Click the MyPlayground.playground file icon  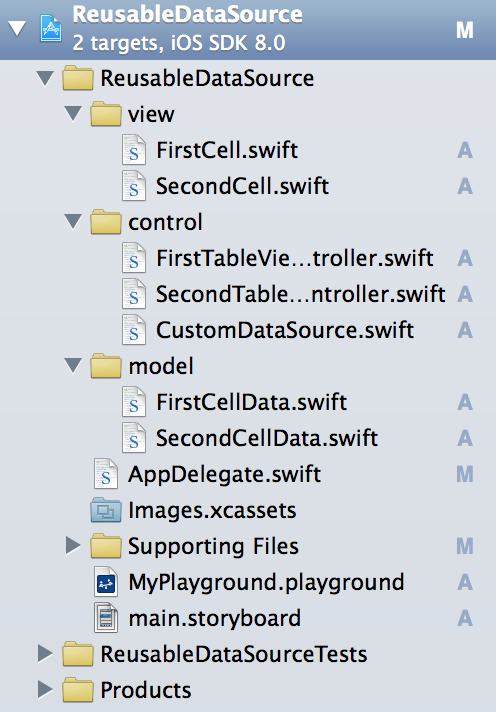pyautogui.click(x=106, y=582)
